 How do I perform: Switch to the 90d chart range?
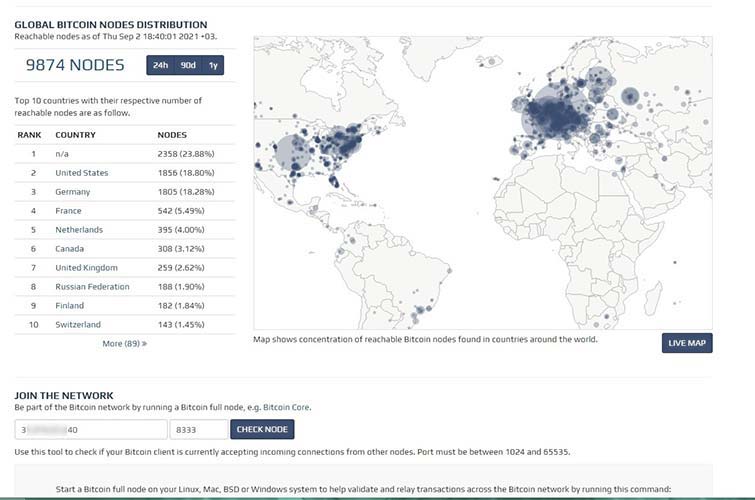(188, 65)
